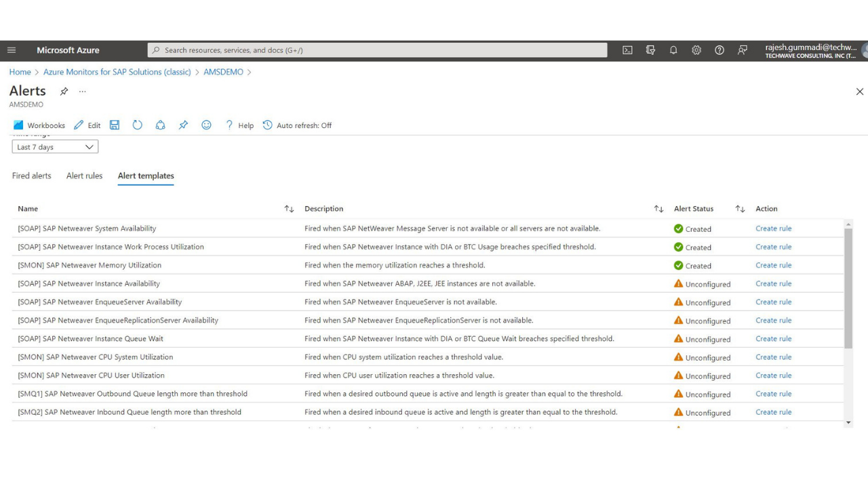
Task: Open Azure Cloud Shell from top bar
Action: click(627, 50)
